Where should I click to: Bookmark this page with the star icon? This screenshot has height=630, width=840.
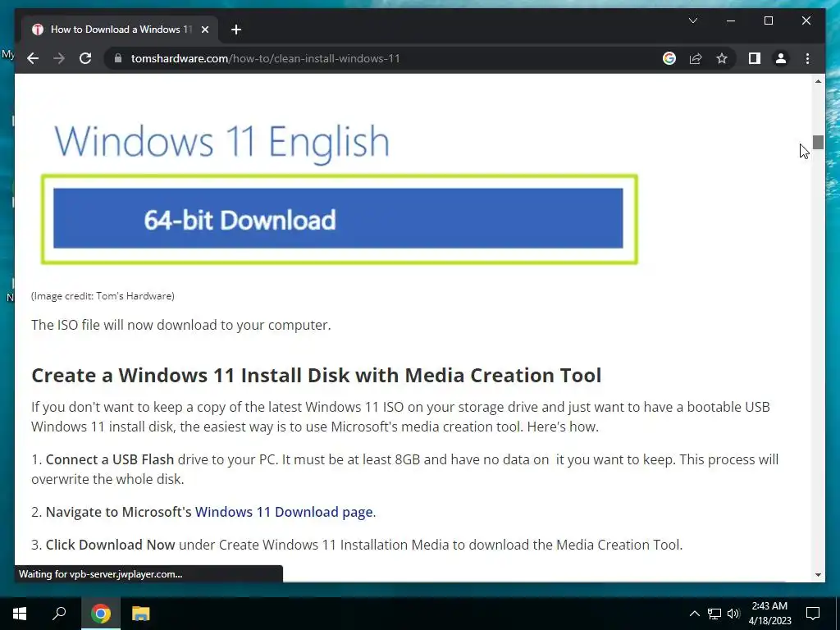tap(722, 58)
